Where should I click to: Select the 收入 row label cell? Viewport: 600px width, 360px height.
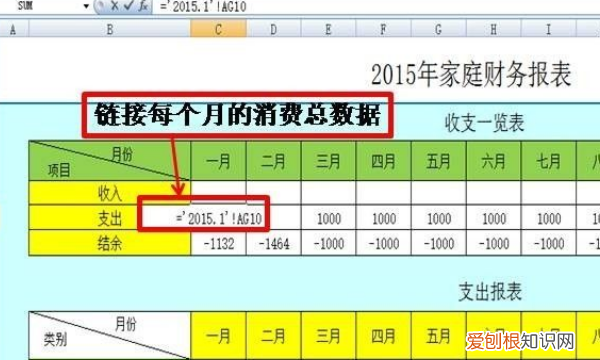109,193
